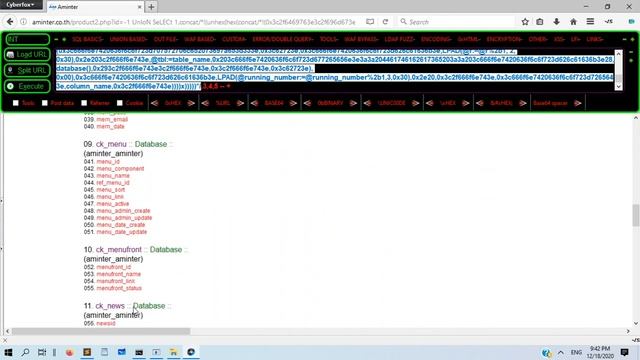Expand the OTHER dropdown menu
640x360 pixels.
point(538,39)
